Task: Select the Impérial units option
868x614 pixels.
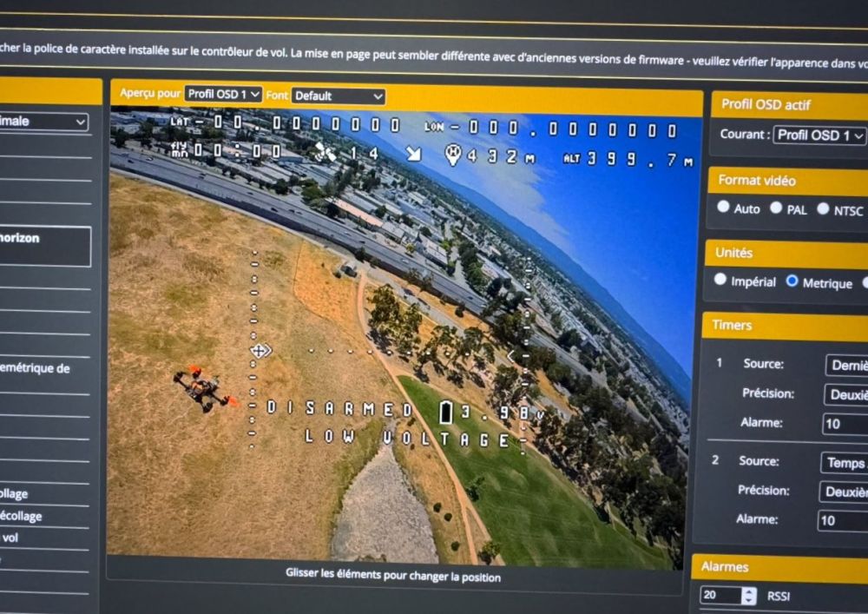Action: pyautogui.click(x=720, y=280)
